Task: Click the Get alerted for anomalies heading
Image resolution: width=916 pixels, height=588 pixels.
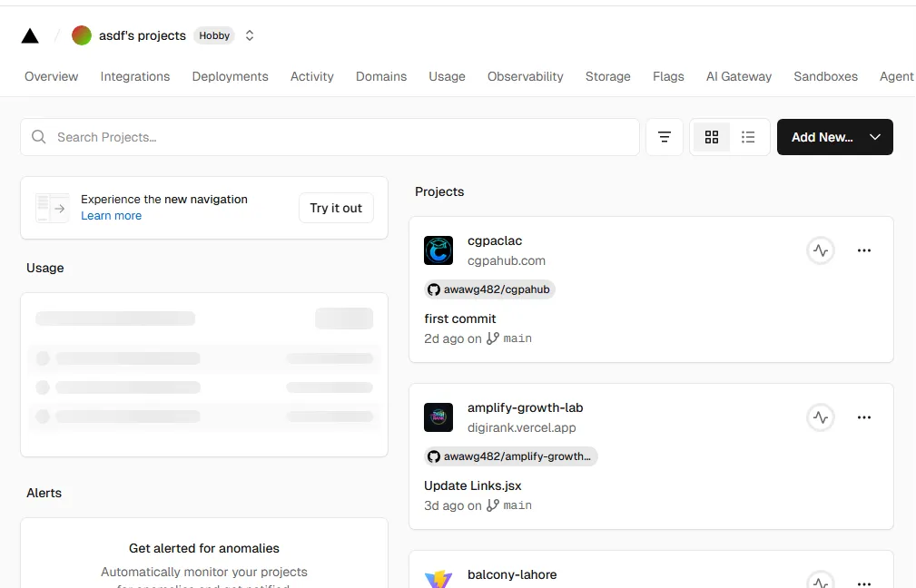Action: (x=204, y=548)
